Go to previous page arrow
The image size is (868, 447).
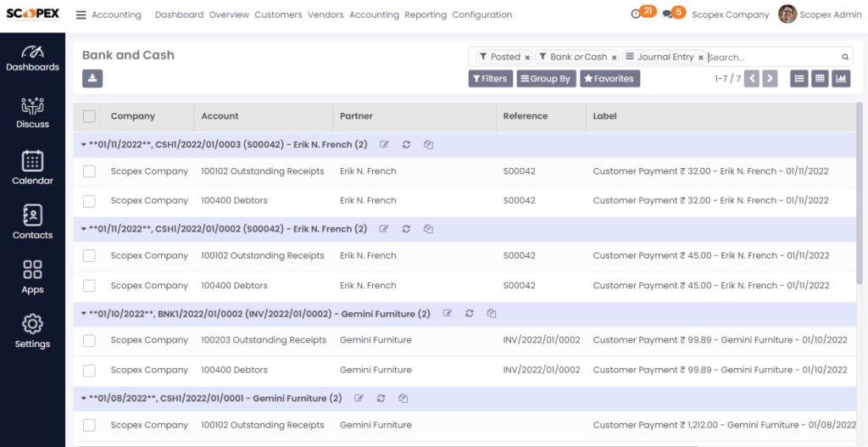pos(752,79)
